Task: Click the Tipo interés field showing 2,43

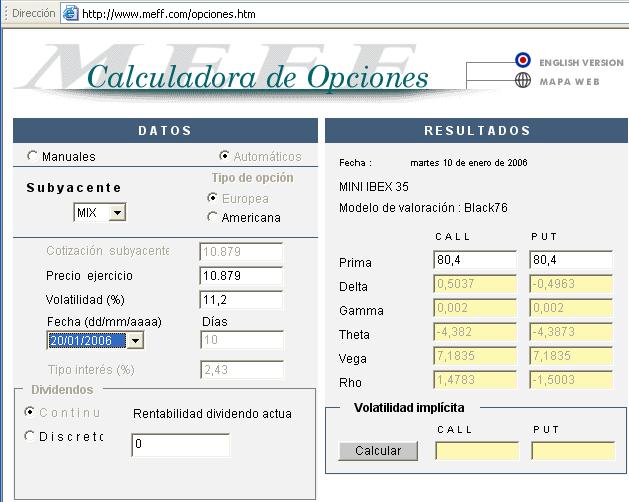Action: tap(242, 370)
